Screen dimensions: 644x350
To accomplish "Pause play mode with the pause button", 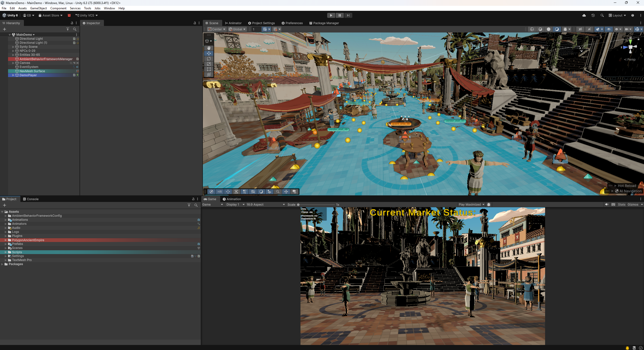I will [x=339, y=15].
